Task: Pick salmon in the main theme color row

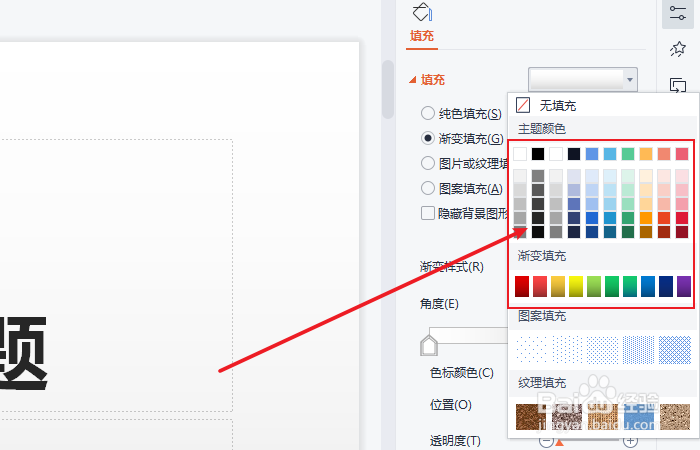Action: pyautogui.click(x=664, y=154)
